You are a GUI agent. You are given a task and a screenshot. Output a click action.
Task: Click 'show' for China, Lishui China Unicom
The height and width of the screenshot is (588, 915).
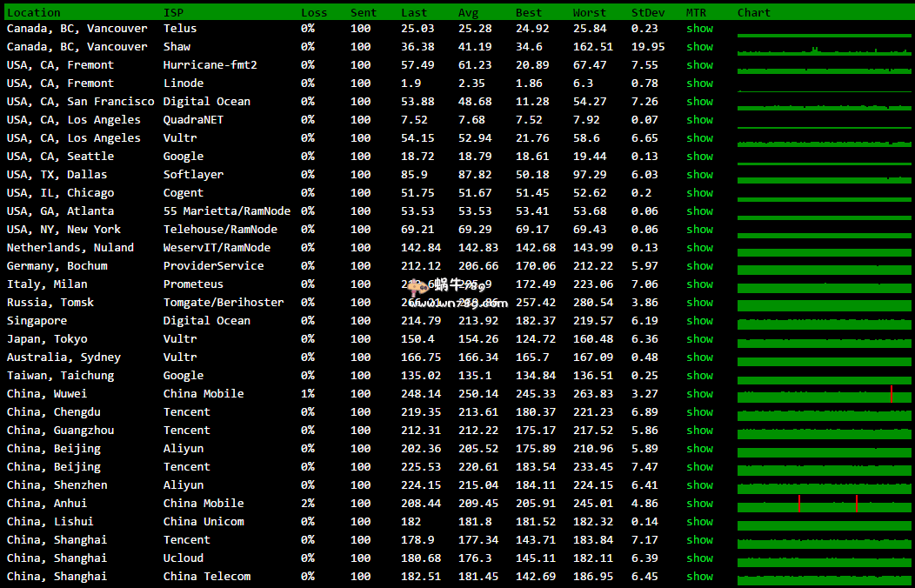699,522
